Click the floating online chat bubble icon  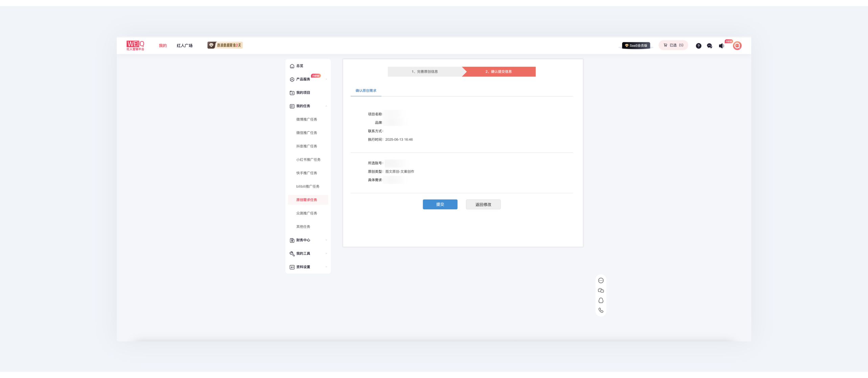coord(601,280)
